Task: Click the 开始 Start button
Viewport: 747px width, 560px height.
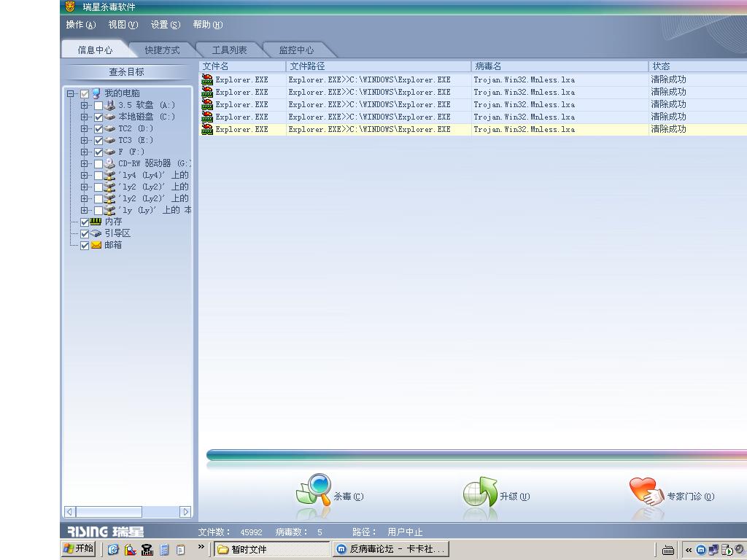Action: [79, 549]
